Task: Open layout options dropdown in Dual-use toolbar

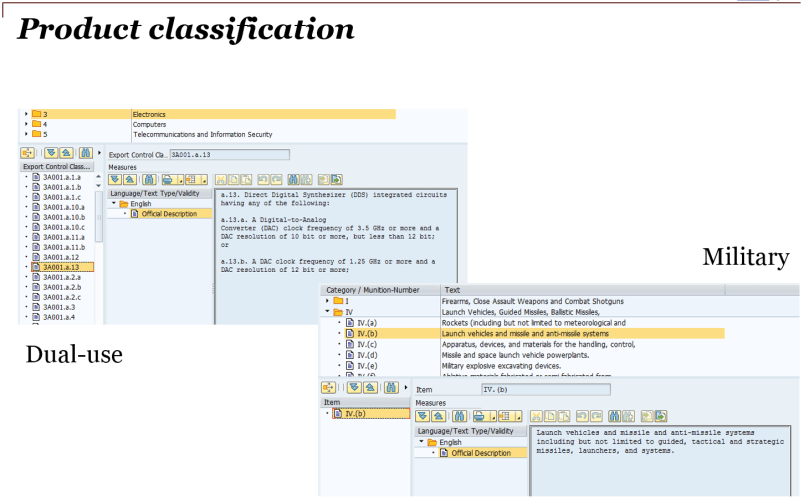Action: click(x=204, y=180)
